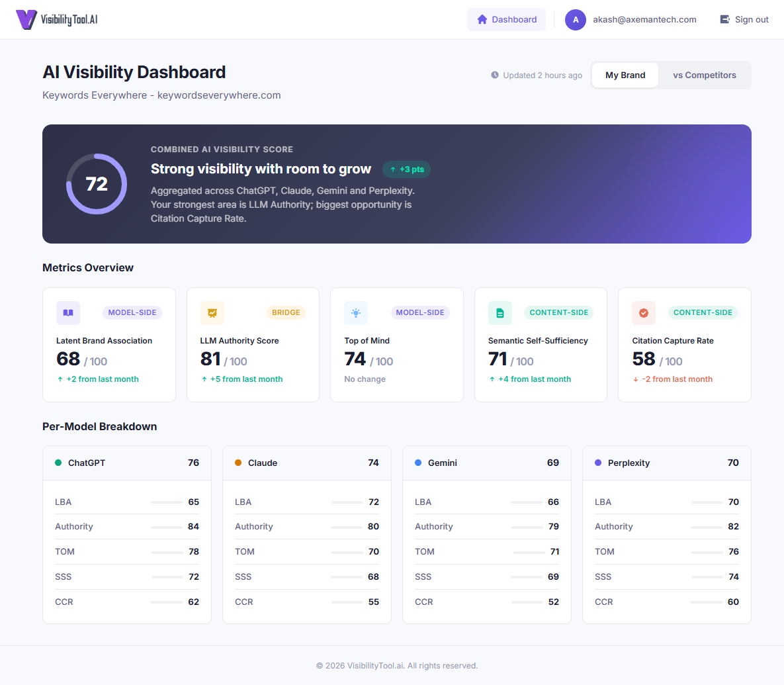Click the akash@axemantech.com account avatar
The width and height of the screenshot is (784, 685).
click(575, 19)
